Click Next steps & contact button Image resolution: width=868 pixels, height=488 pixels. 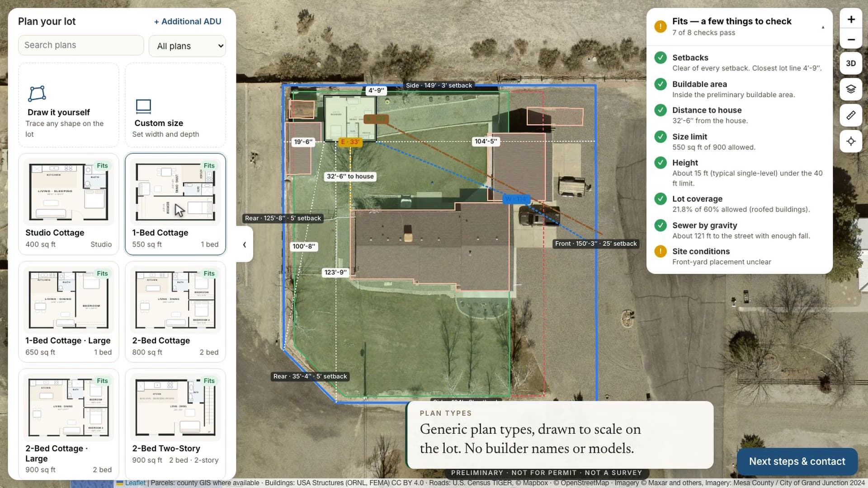coord(797,461)
